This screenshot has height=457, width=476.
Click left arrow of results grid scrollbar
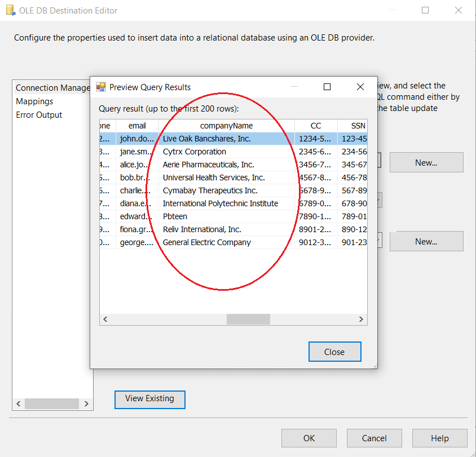(105, 320)
